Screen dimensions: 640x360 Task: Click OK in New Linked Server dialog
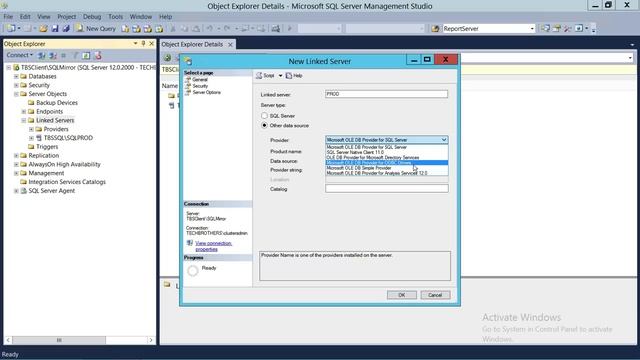[402, 295]
